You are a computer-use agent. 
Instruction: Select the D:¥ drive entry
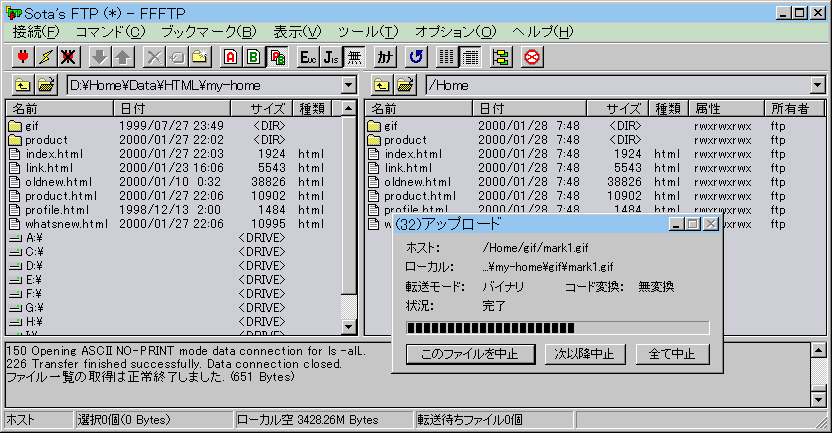coord(26,266)
